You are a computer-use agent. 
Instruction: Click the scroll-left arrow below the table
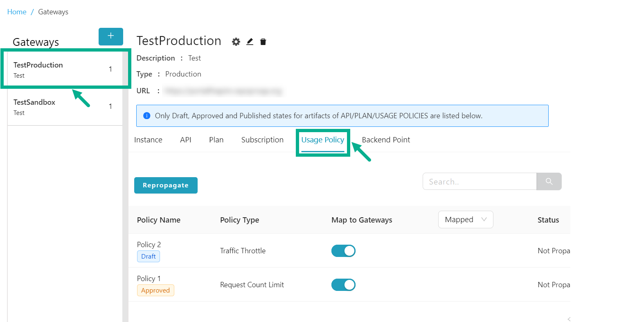[x=569, y=319]
